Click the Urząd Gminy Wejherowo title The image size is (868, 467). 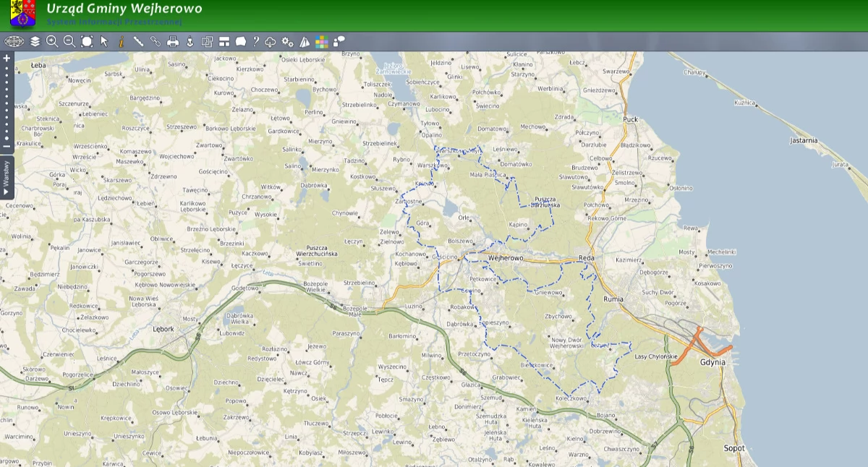(124, 9)
